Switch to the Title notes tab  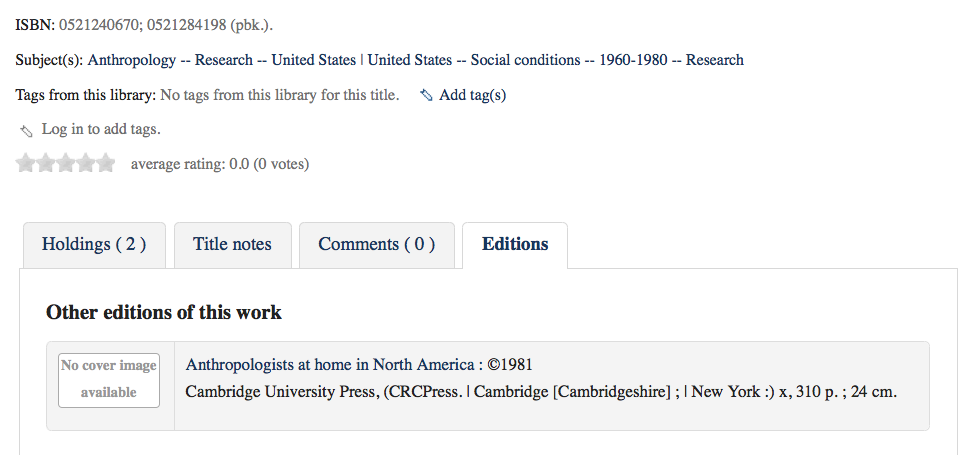tap(232, 245)
